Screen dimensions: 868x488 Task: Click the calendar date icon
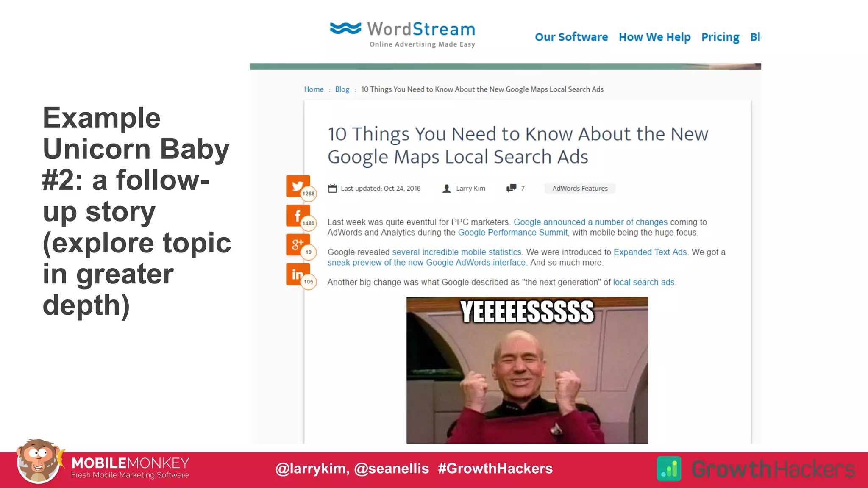tap(332, 189)
